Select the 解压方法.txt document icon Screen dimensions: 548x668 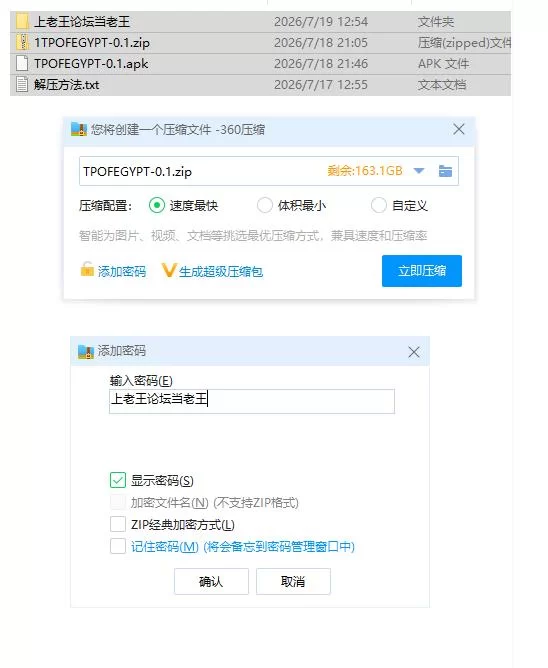click(22, 84)
